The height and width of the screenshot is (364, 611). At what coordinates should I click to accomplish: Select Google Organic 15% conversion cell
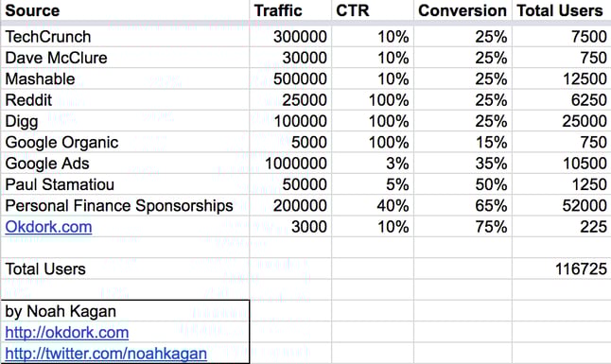463,142
